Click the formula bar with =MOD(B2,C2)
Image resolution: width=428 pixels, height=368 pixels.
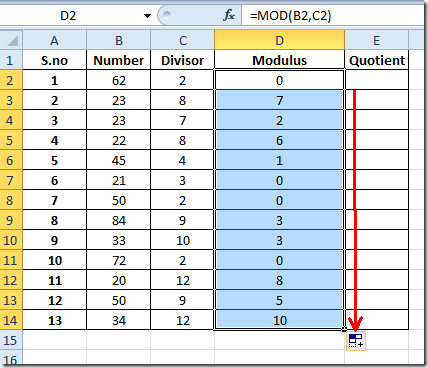(333, 16)
